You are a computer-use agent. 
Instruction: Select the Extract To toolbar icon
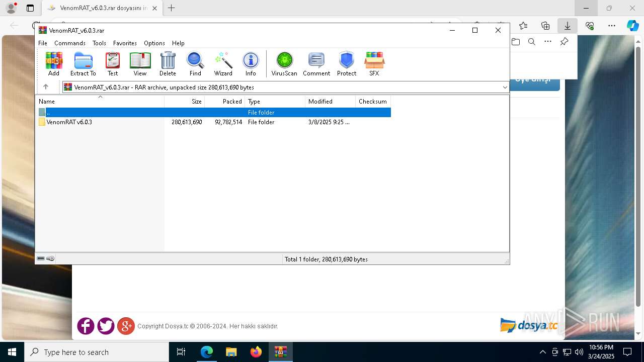tap(83, 64)
